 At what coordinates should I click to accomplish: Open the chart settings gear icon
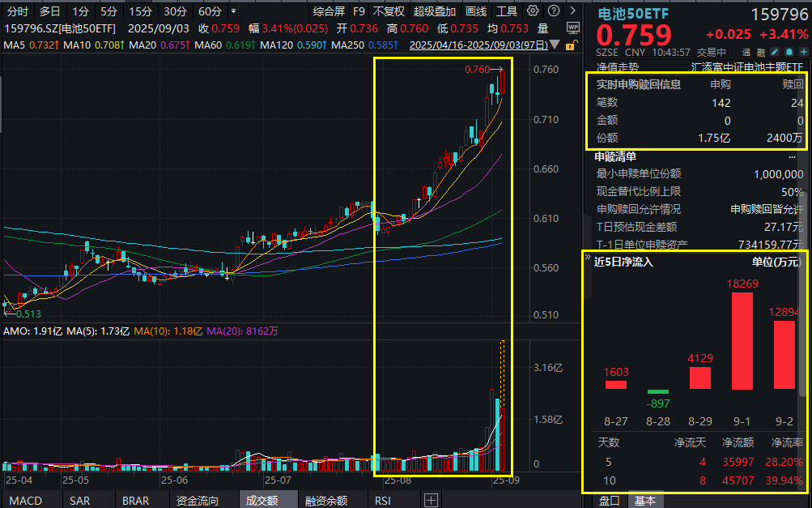(x=532, y=11)
